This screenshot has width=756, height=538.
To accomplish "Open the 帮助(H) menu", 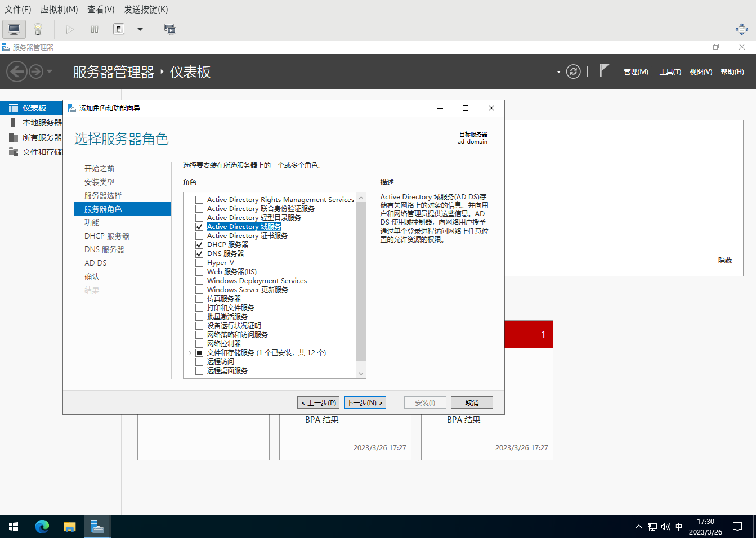I will click(732, 72).
